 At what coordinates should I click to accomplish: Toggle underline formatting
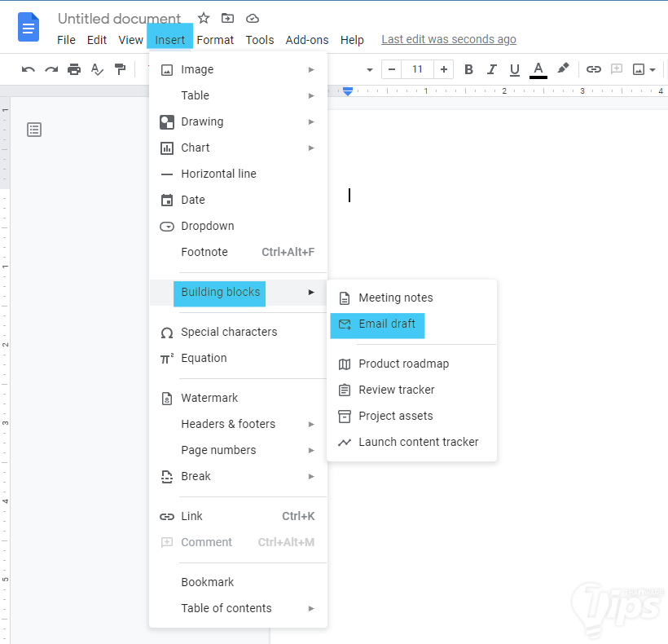515,69
